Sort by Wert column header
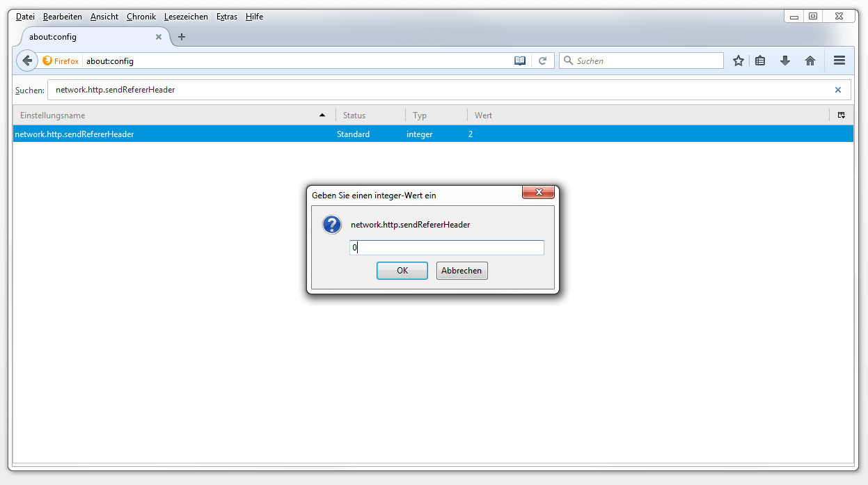This screenshot has width=868, height=485. coord(648,115)
